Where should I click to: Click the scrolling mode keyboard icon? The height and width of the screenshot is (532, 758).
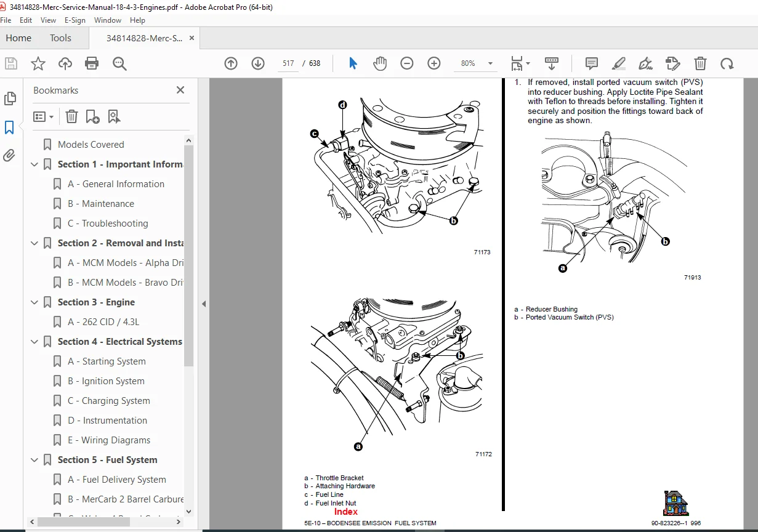coord(552,63)
